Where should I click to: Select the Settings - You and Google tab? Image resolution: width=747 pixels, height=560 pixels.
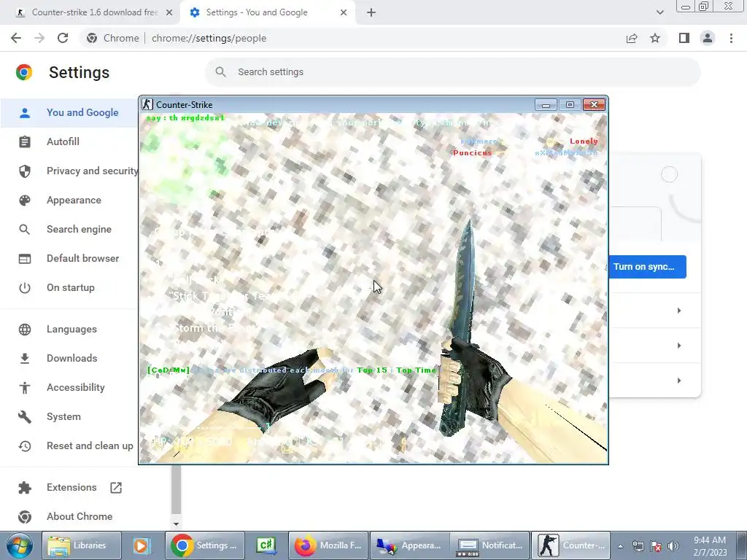click(x=267, y=12)
